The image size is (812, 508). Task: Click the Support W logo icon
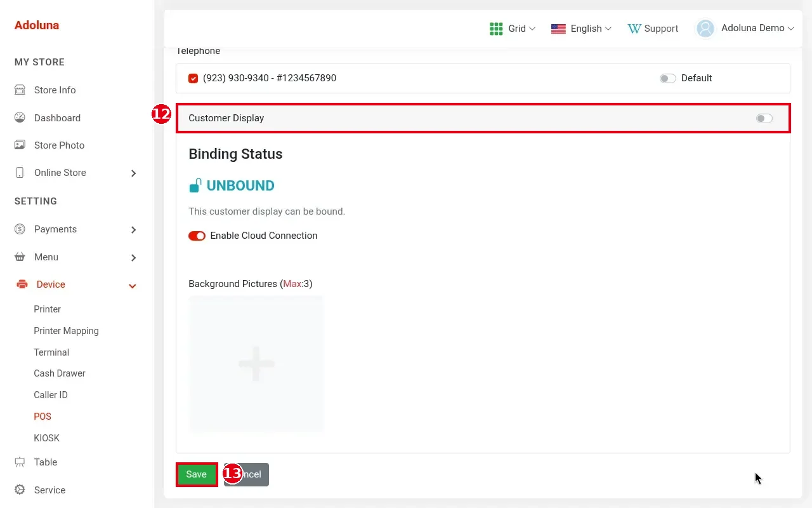coord(634,29)
